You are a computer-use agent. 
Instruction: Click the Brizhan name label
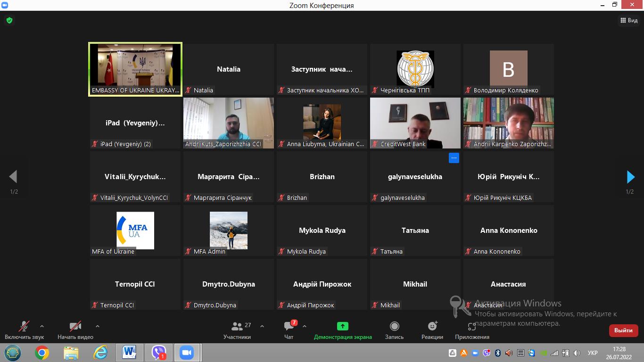tap(297, 197)
